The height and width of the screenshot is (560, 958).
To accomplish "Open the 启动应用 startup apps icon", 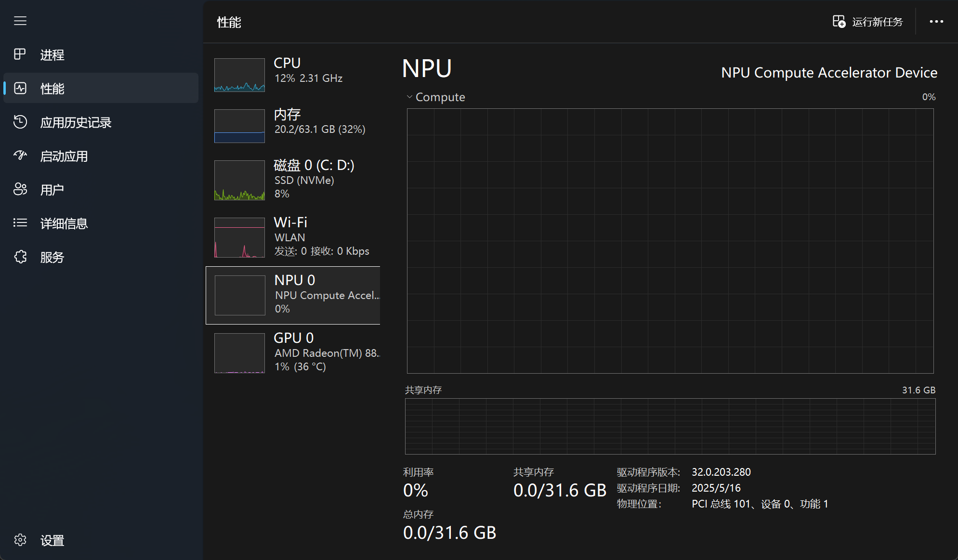I will coord(20,156).
